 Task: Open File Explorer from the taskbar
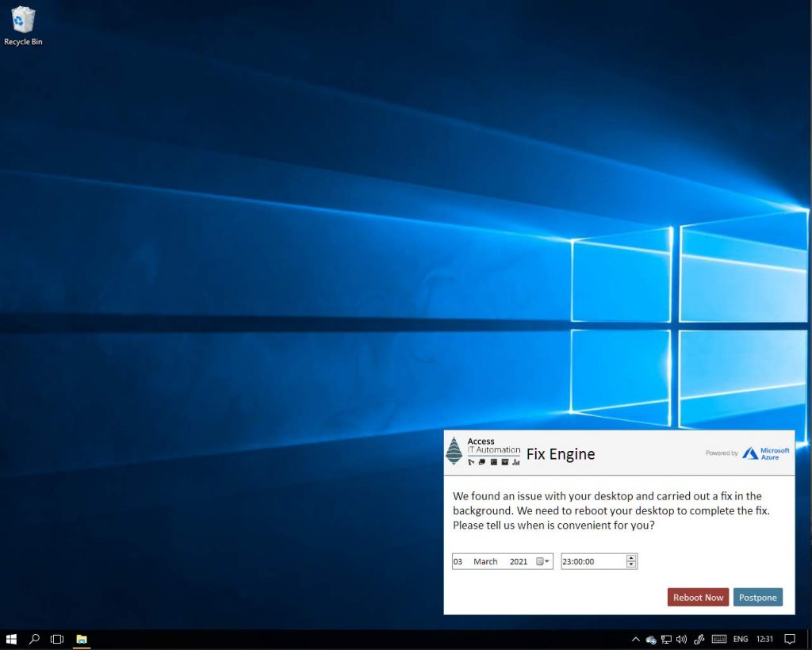coord(82,639)
